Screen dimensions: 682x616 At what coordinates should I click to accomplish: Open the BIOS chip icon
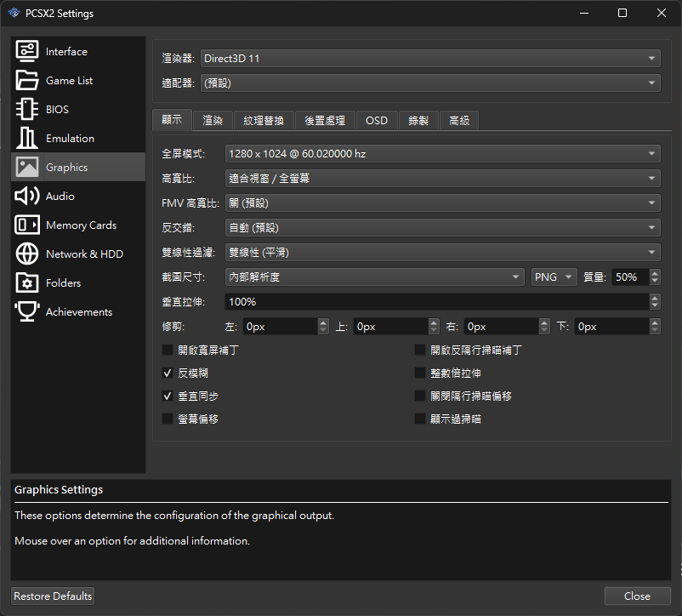click(x=27, y=110)
